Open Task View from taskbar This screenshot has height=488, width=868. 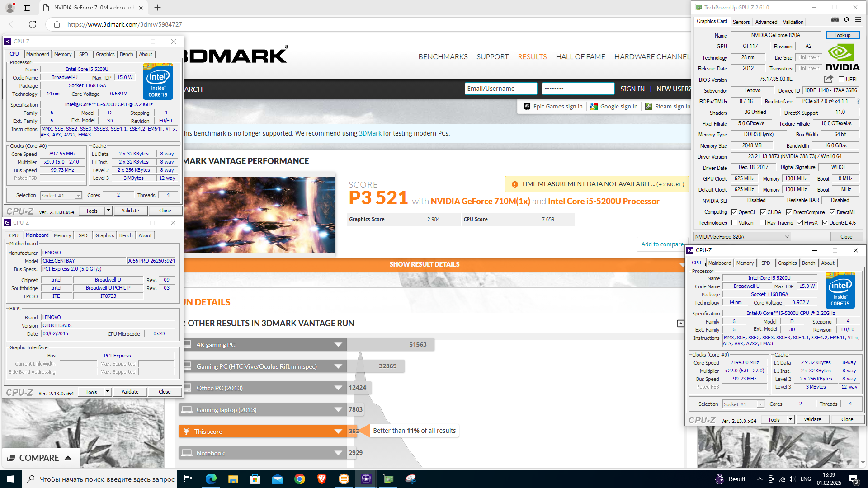point(188,479)
